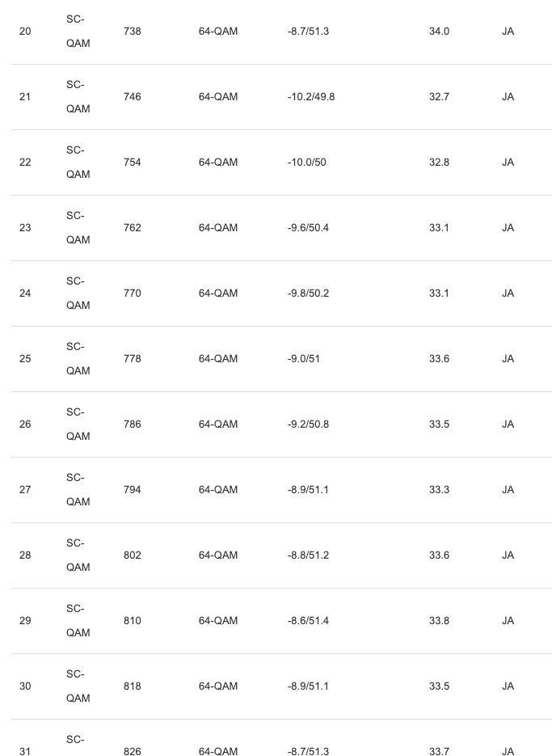Select frequency value 770
The height and width of the screenshot is (756, 552).
tap(132, 294)
